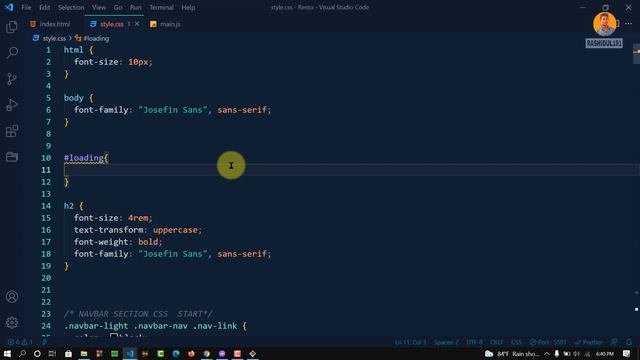Screen dimensions: 640x360
Task: Click the Prettier status bar item
Action: pos(588,342)
